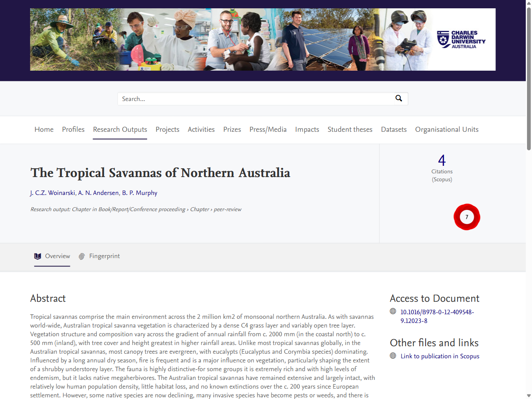Open the Altmetric badge showing 7
Viewport: 532px width, 399px height.
(x=467, y=217)
